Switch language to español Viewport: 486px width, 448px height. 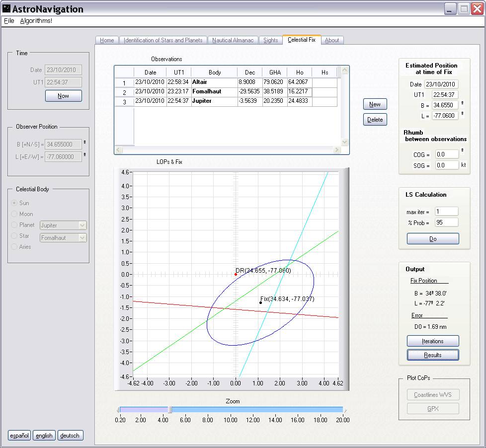19,436
